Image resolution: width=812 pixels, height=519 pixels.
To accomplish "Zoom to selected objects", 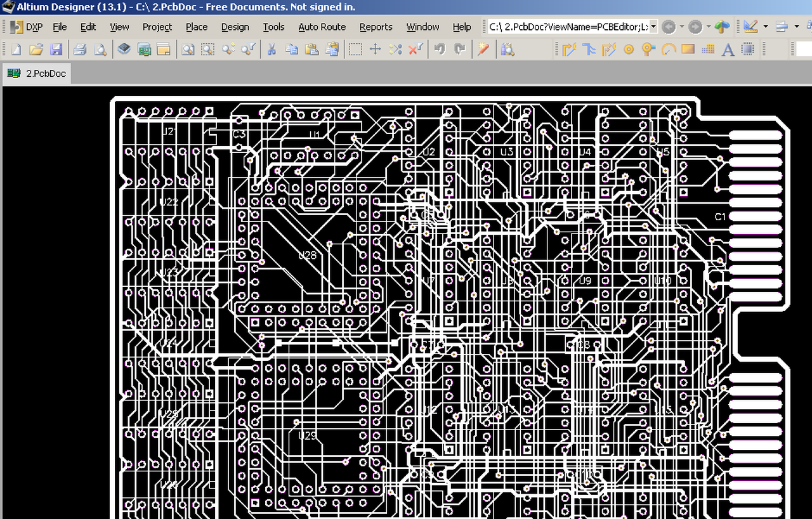I will [x=228, y=49].
